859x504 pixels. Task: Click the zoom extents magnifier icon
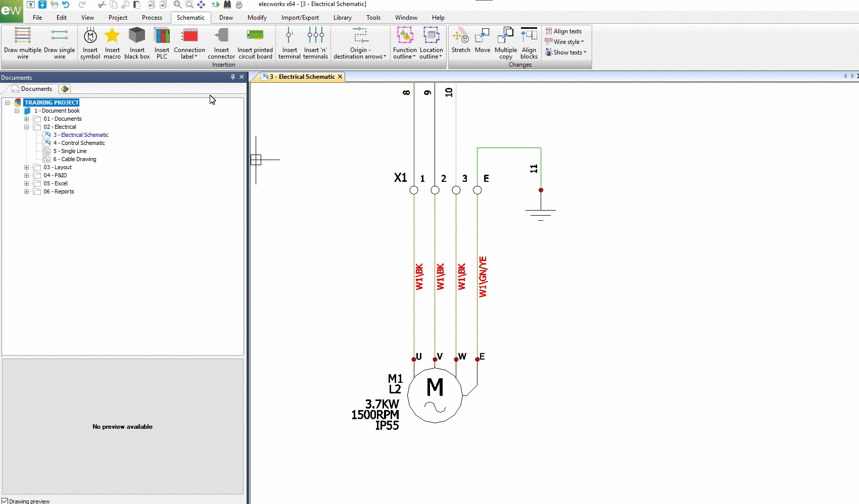tap(177, 5)
